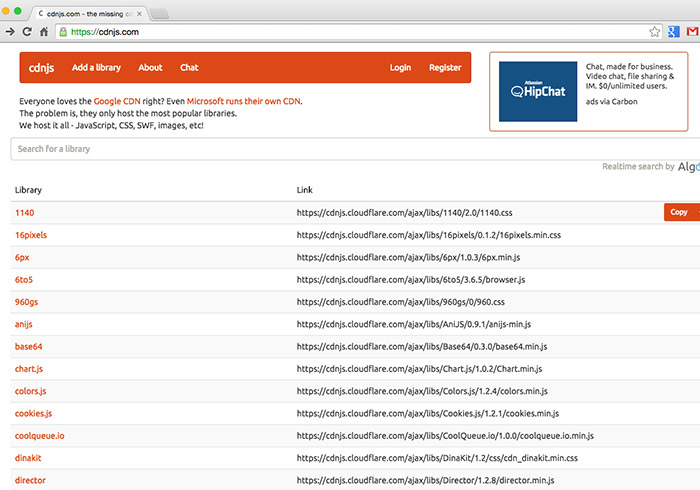Viewport: 700px width, 490px height.
Task: Open the director library
Action: (x=30, y=481)
